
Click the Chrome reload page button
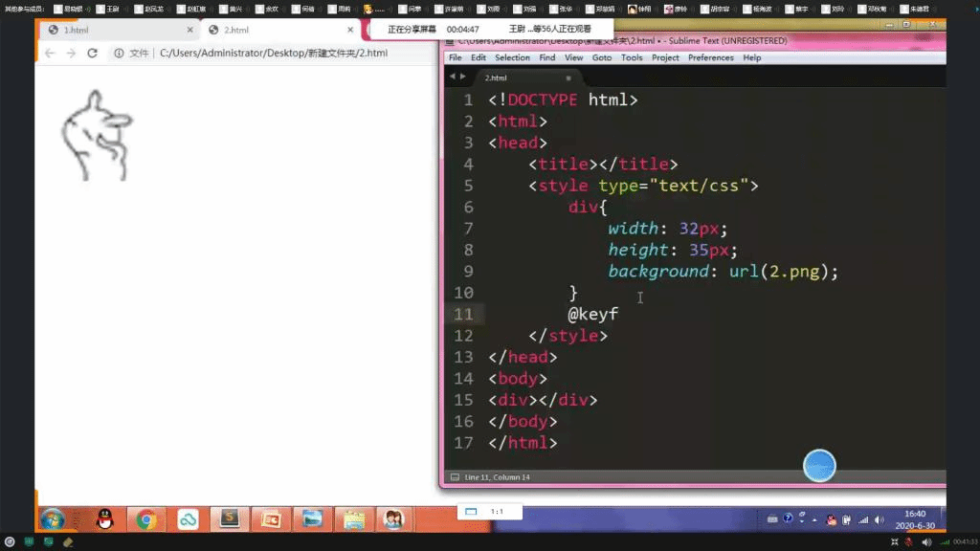pyautogui.click(x=93, y=54)
